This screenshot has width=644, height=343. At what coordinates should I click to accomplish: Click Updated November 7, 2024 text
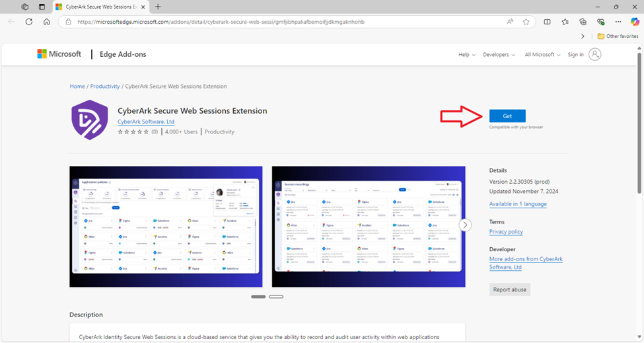coord(524,192)
